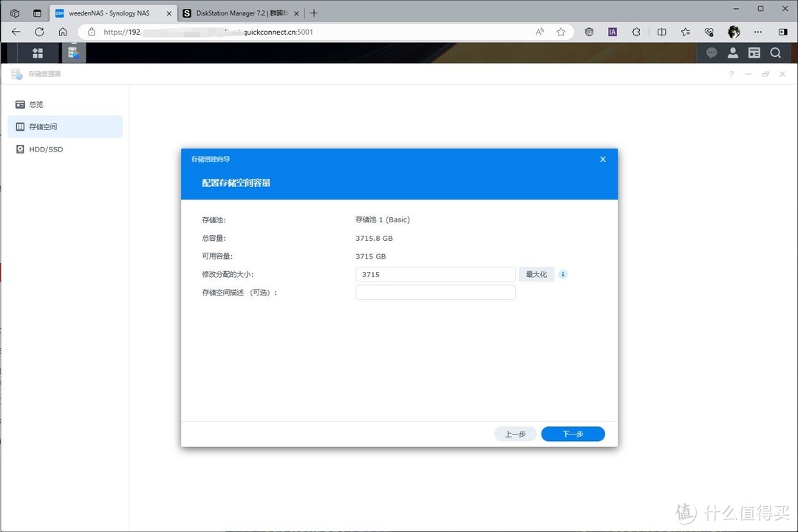Toggle read aloud icon in address bar
The height and width of the screenshot is (532, 798).
[539, 32]
